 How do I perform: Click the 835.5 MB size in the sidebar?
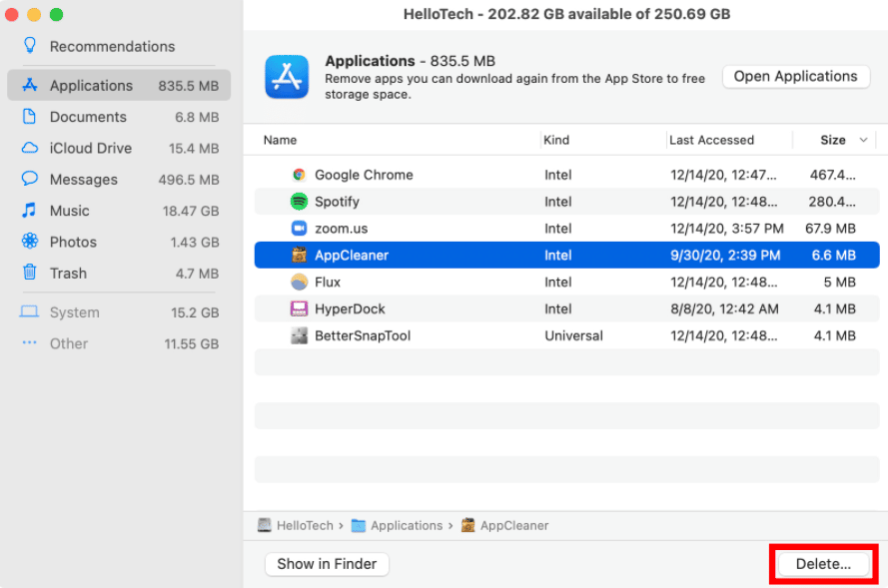click(189, 86)
